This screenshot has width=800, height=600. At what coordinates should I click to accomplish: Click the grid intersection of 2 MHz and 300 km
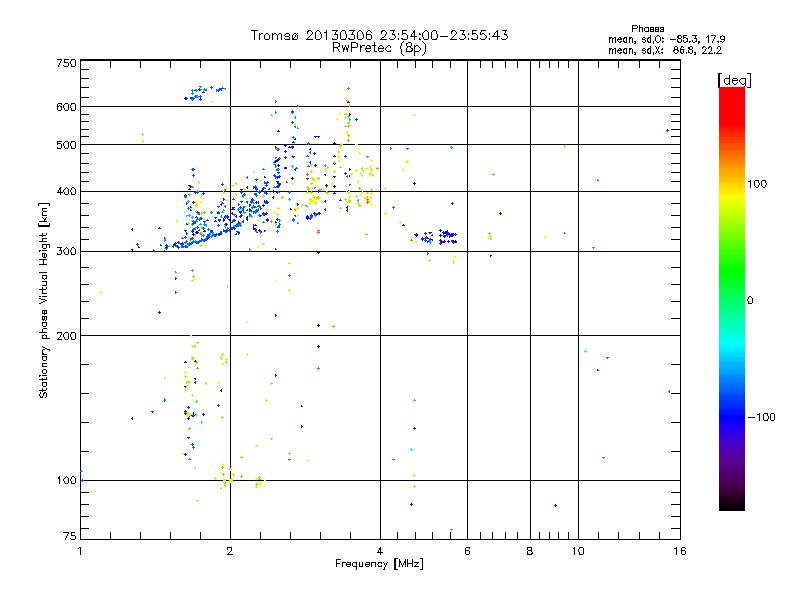pos(230,251)
